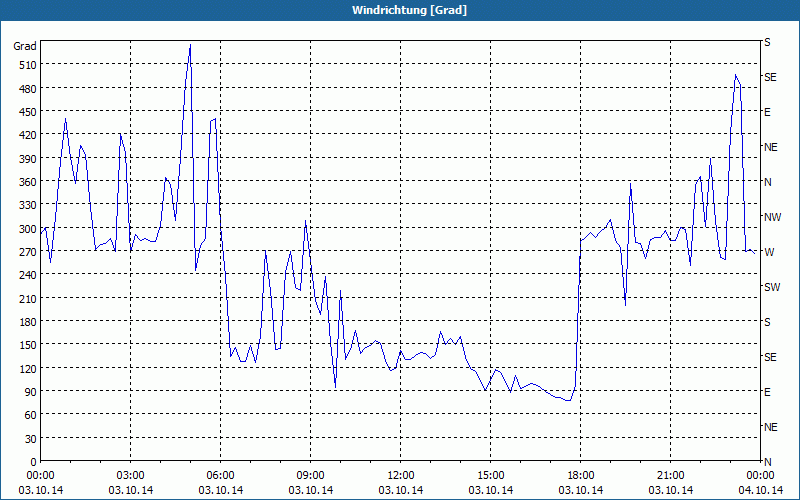The width and height of the screenshot is (800, 500).
Task: Click the 420 degree axis label
Action: point(28,135)
